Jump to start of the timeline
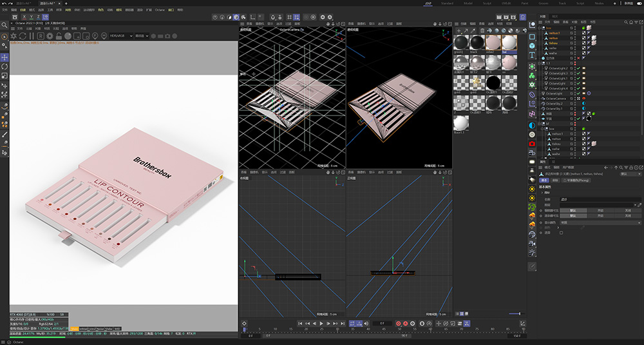The height and width of the screenshot is (345, 644). [300, 324]
